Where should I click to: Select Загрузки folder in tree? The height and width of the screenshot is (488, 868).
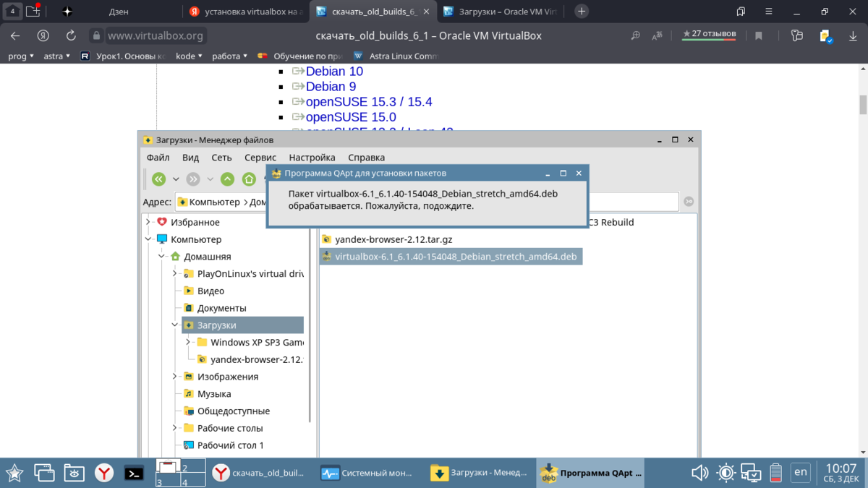217,325
